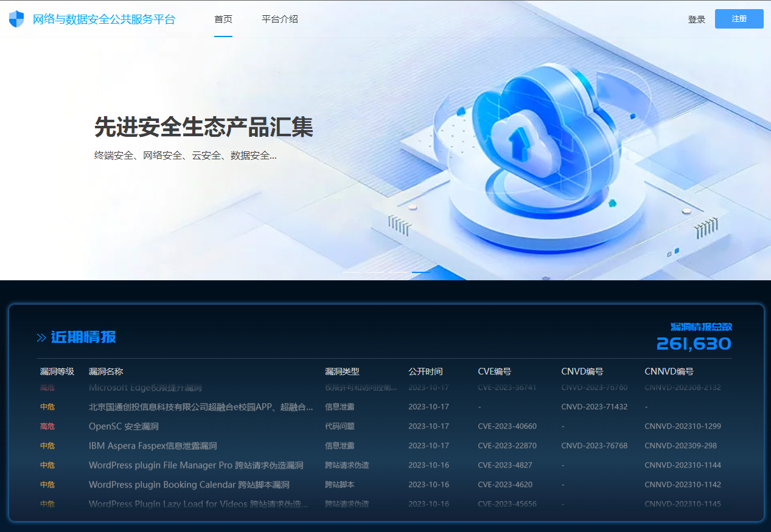
Task: Select the active fourth carousel indicator
Action: [x=420, y=272]
